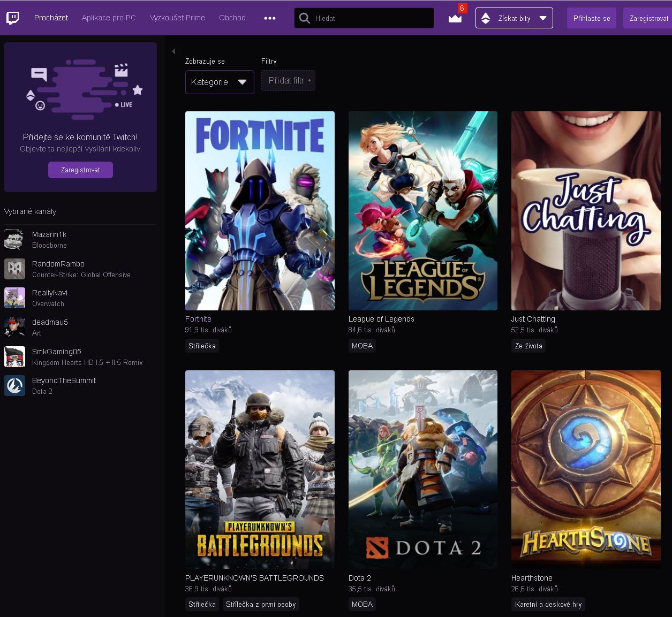This screenshot has width=672, height=617.
Task: Select the MOBA tag under Dota 2
Action: 362,604
